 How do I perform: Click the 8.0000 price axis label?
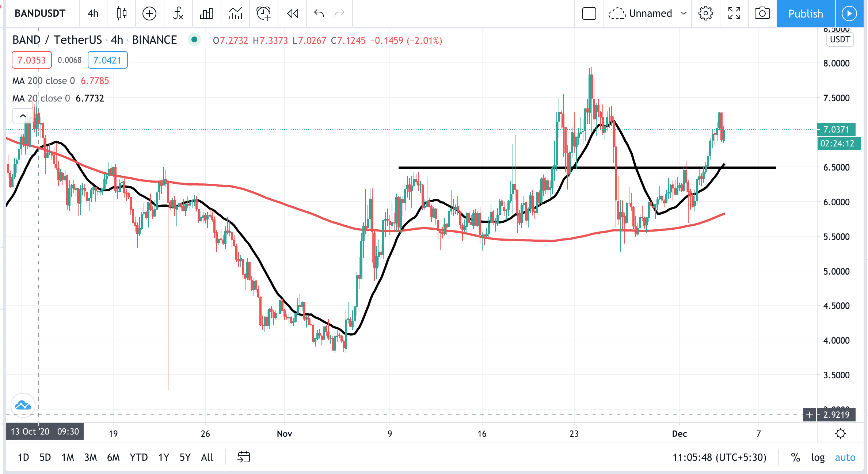tap(836, 63)
